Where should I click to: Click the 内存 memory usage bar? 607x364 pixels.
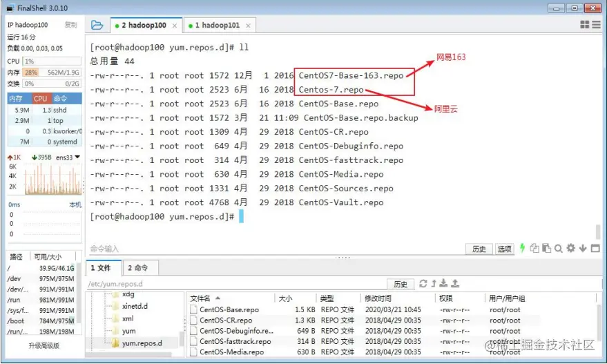[52, 73]
